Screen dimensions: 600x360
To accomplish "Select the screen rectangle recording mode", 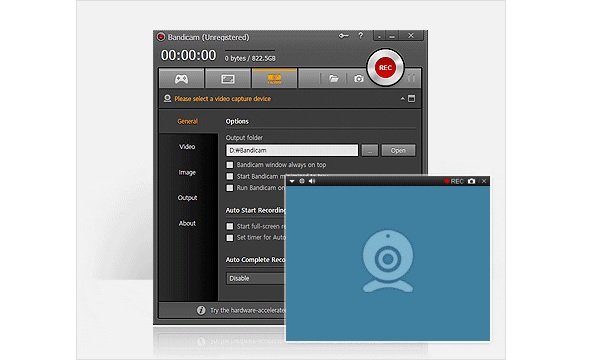I will (228, 79).
